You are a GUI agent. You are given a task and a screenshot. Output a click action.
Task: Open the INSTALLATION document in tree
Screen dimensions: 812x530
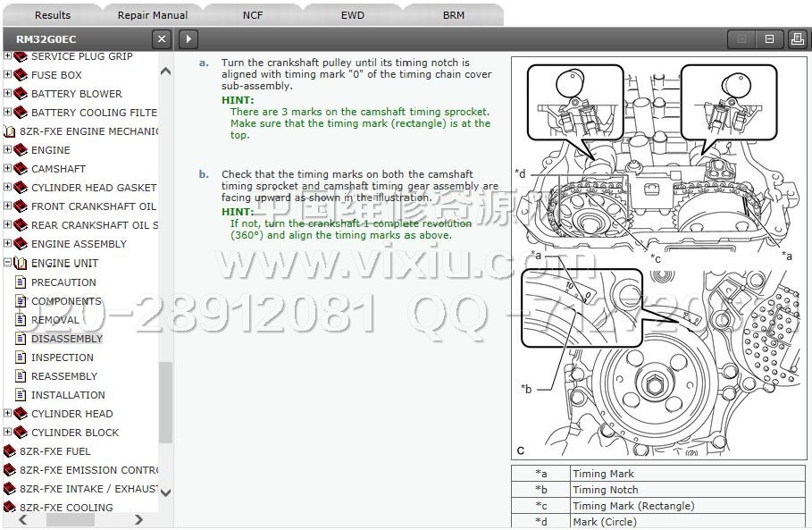[68, 395]
